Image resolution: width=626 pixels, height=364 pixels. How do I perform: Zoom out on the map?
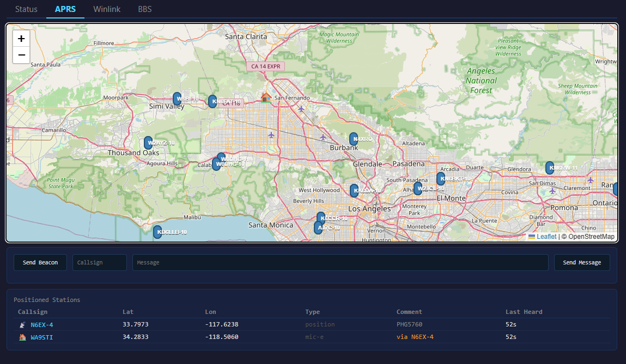tap(21, 55)
